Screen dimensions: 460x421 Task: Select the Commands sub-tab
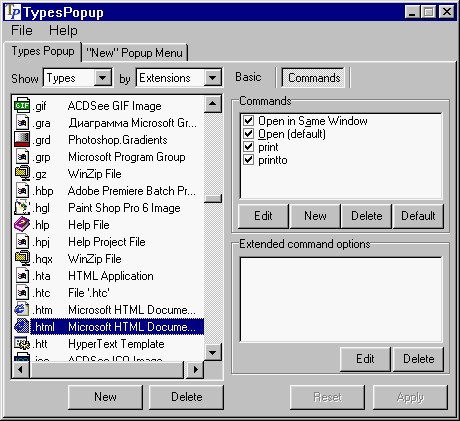[x=314, y=78]
